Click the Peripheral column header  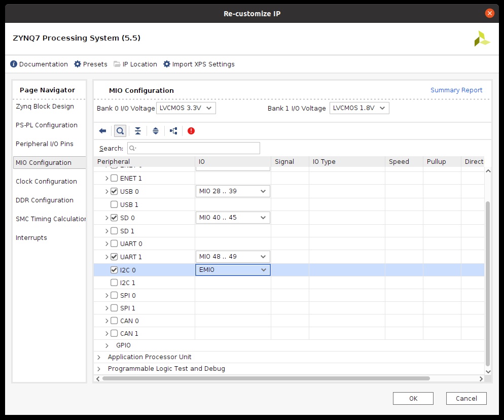[x=145, y=161]
